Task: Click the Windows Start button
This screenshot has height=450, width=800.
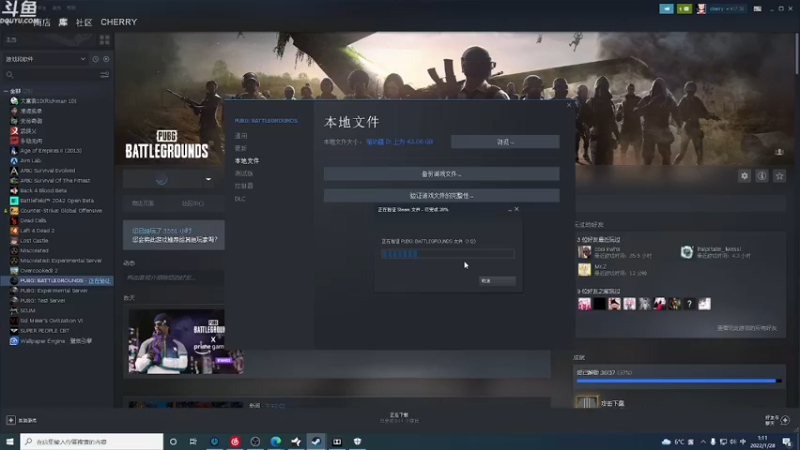Action: click(10, 441)
